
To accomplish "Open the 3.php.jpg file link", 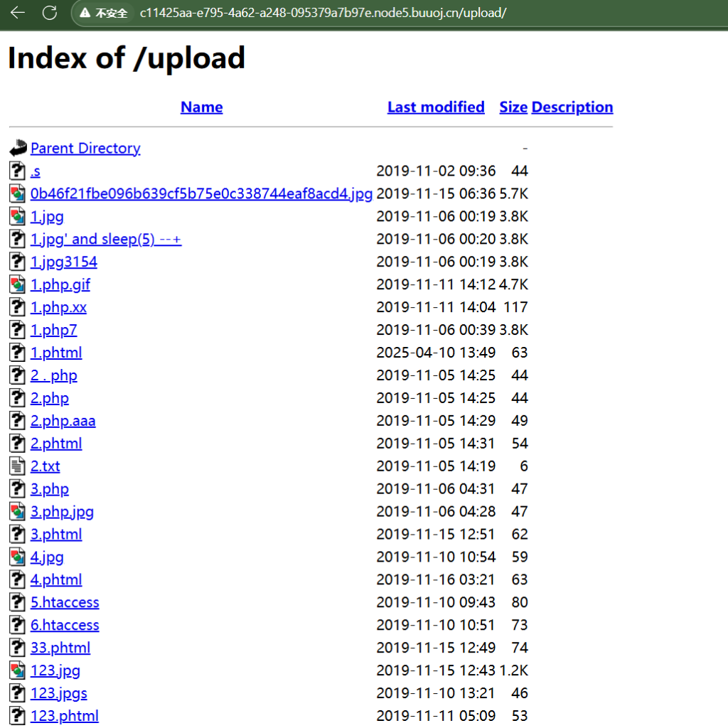I will [x=63, y=513].
